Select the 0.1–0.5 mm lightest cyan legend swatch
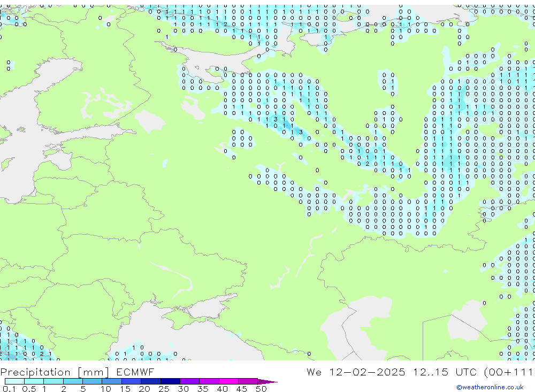Screen dimensions: 535x392 click(x=14, y=381)
